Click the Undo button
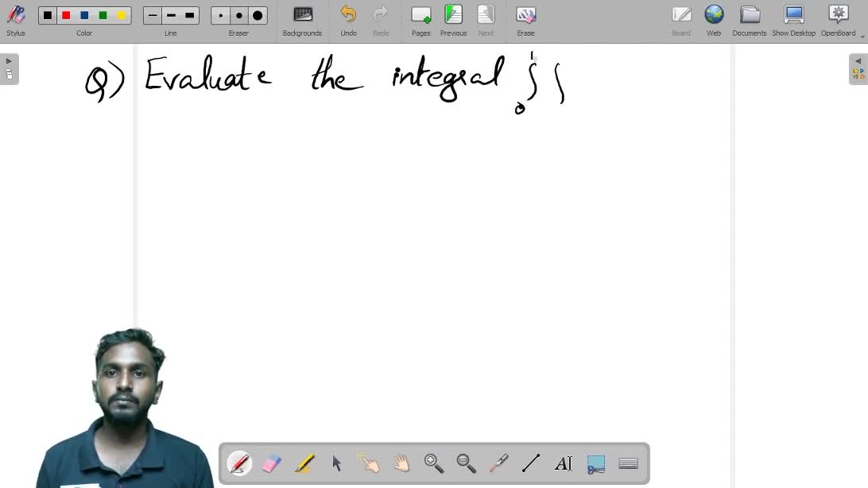 click(x=348, y=21)
